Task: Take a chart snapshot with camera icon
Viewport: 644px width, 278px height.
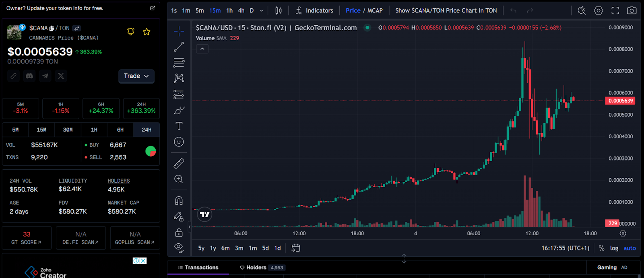Action: [x=632, y=10]
